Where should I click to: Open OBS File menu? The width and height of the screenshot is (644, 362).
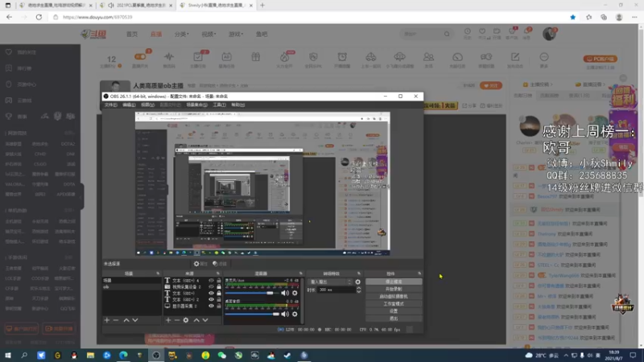click(x=110, y=105)
